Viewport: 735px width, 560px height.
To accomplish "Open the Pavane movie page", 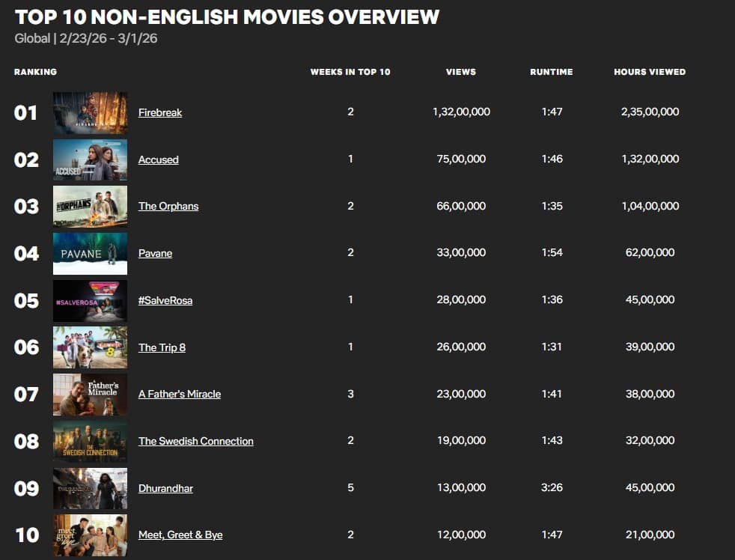I will coord(155,253).
